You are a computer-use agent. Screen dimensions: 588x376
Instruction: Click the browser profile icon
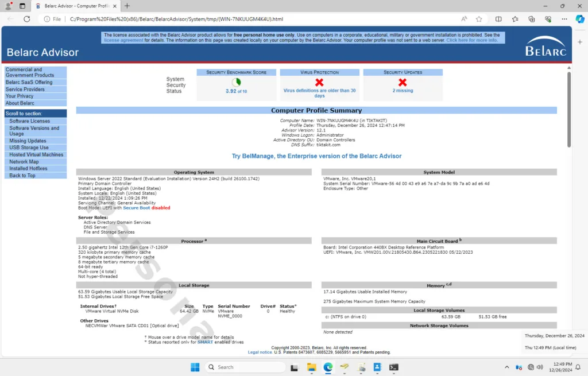(8, 6)
